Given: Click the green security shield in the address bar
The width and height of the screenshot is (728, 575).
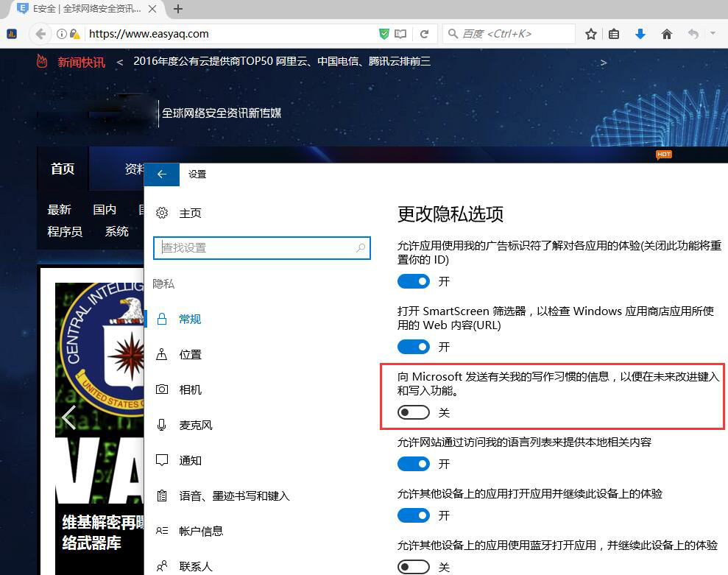Looking at the screenshot, I should click(x=384, y=34).
